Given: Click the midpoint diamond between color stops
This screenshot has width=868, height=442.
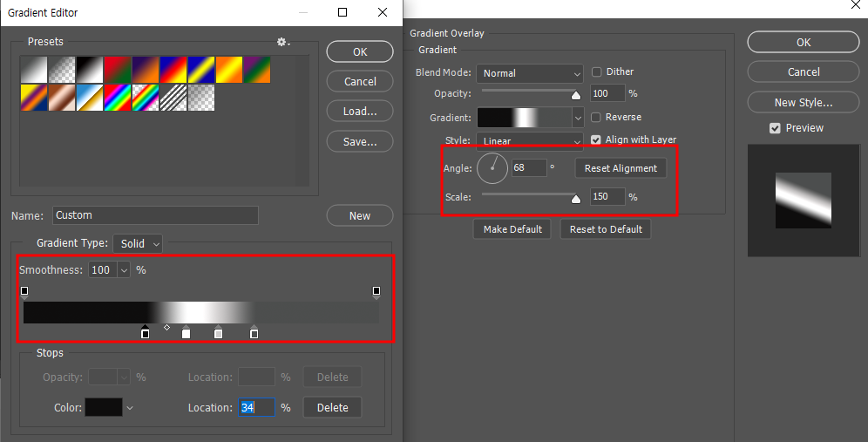Looking at the screenshot, I should [166, 327].
